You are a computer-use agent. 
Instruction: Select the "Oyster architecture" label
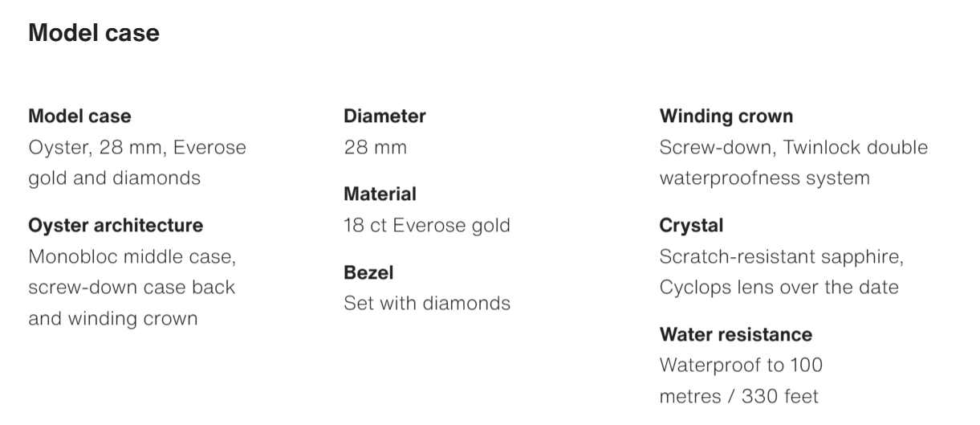(116, 225)
